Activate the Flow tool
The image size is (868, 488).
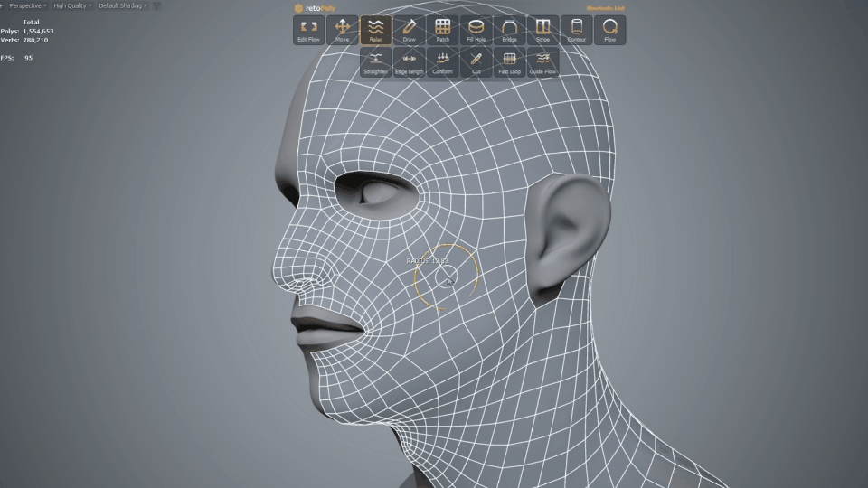click(x=610, y=30)
